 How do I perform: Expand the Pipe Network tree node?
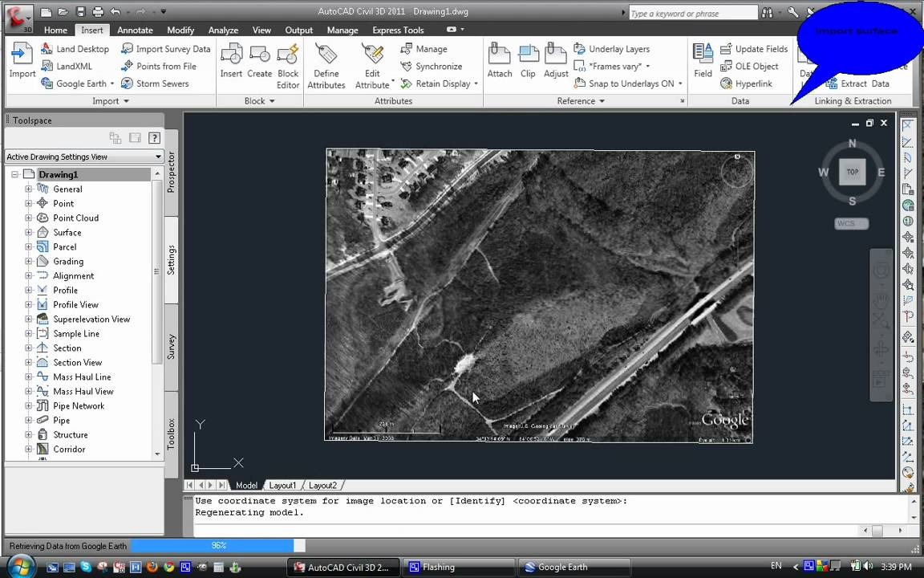[x=28, y=405]
